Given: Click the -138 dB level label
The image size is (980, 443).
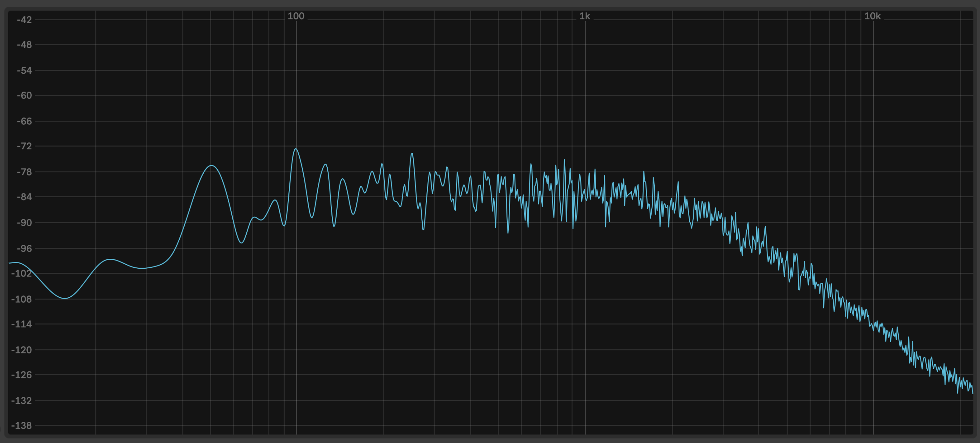Looking at the screenshot, I should click(x=22, y=426).
